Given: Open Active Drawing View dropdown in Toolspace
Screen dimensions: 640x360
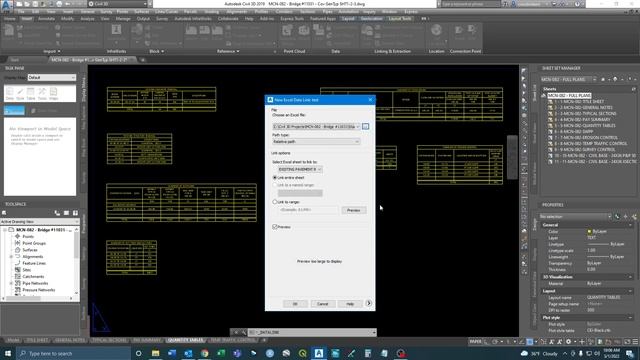Looking at the screenshot, I should point(40,222).
